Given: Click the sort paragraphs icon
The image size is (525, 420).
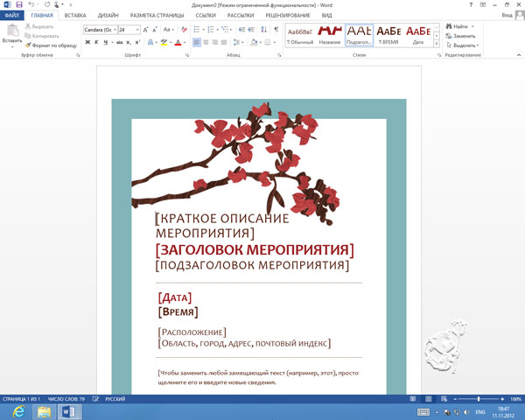Looking at the screenshot, I should point(262,29).
